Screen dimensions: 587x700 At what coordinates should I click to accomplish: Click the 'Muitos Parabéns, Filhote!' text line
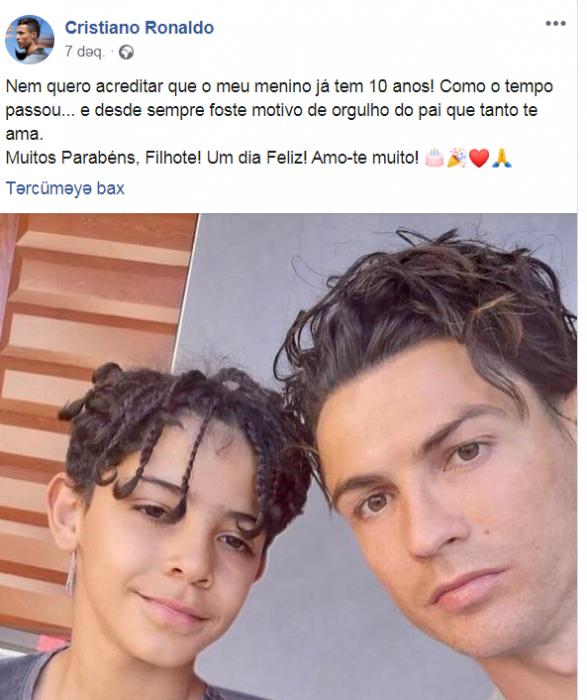(212, 158)
